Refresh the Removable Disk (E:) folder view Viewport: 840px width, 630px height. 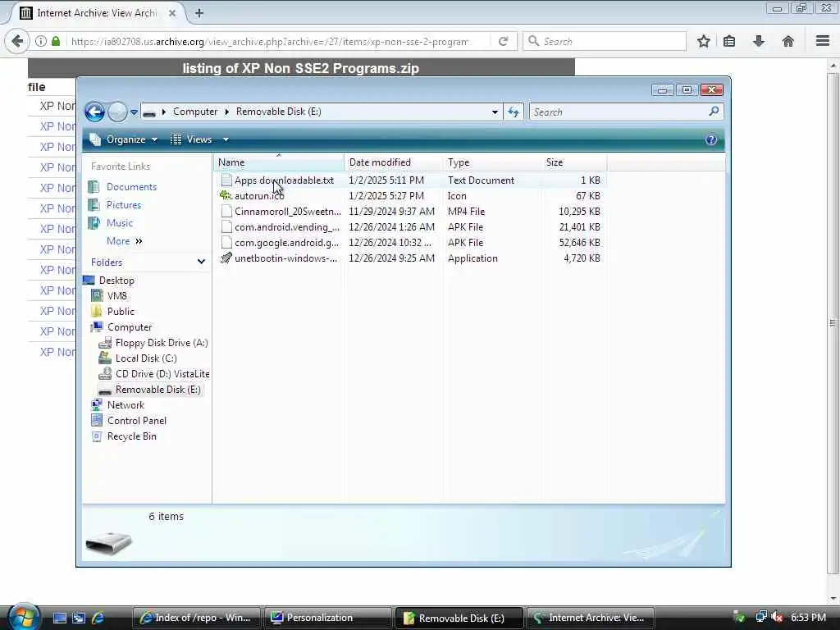tap(514, 112)
